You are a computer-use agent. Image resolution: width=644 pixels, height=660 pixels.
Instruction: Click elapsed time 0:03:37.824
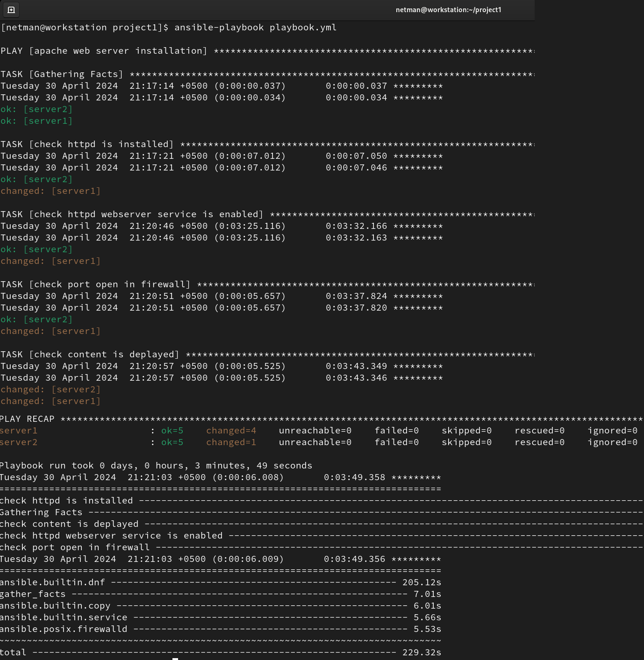click(x=357, y=296)
